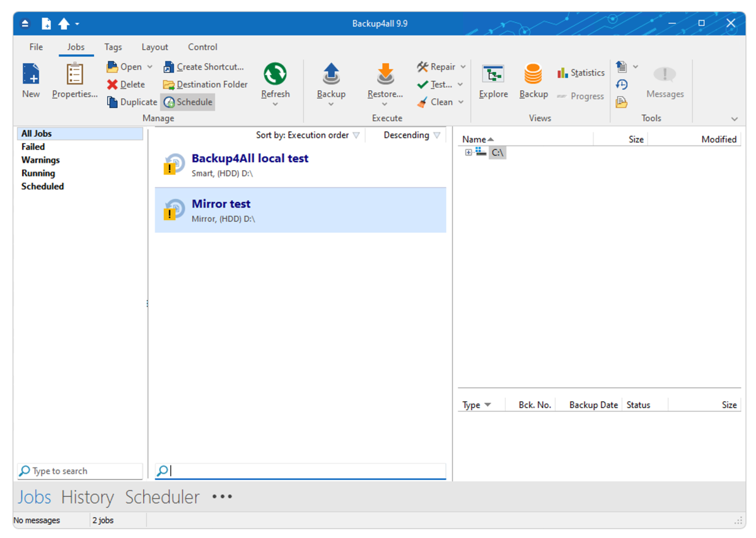Open the File menu
756x538 pixels.
(36, 47)
